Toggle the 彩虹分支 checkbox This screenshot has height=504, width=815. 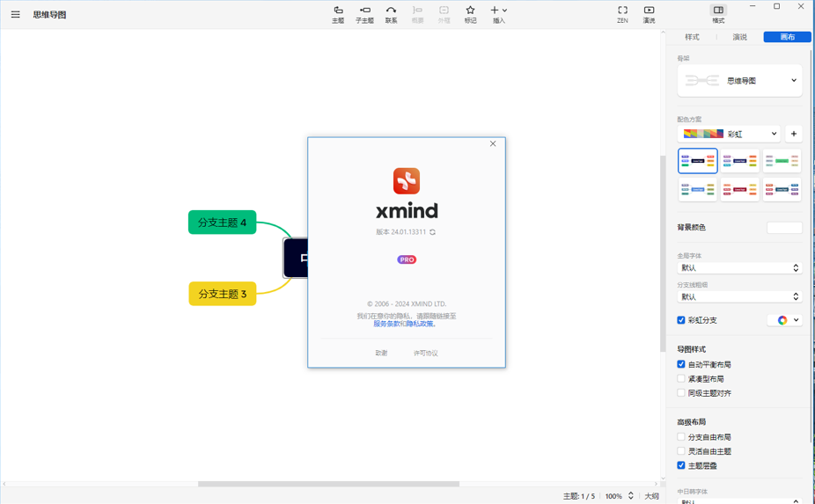pos(681,320)
